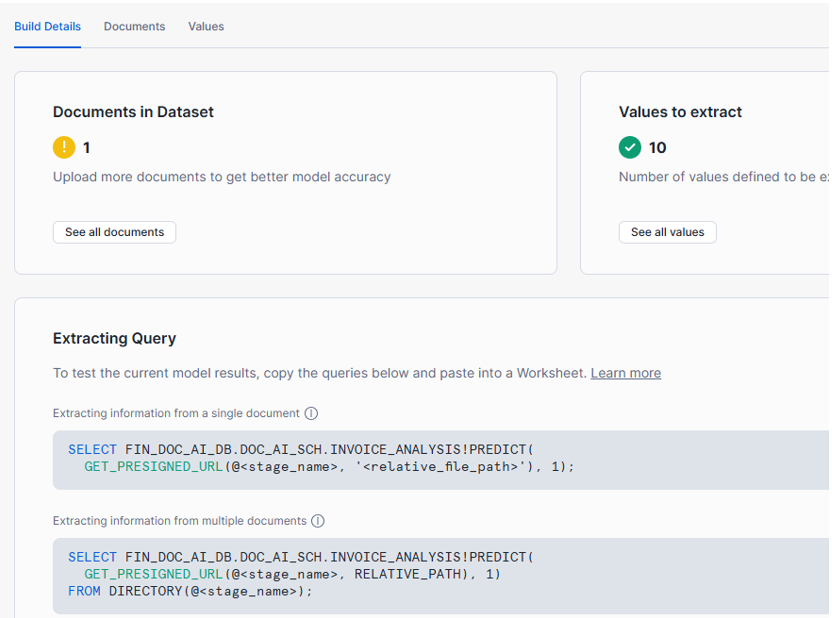Viewport: 832px width, 618px height.
Task: Click the Values to extract heading
Action: point(680,112)
